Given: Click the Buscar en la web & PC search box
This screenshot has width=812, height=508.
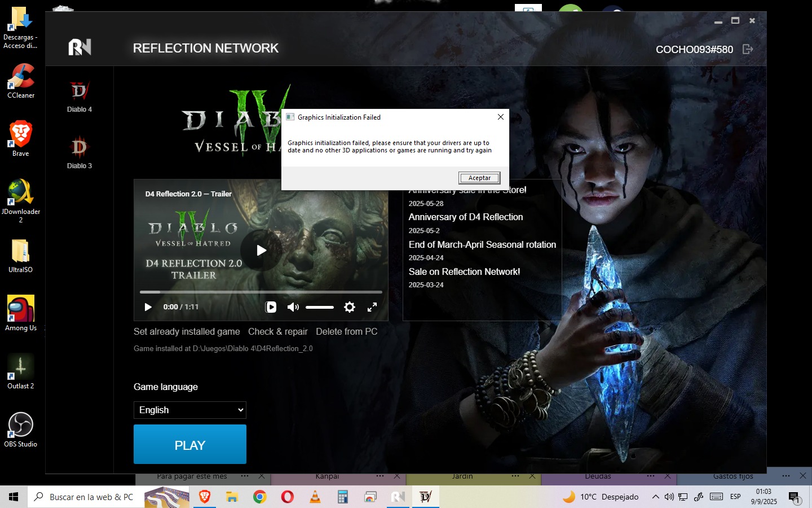Looking at the screenshot, I should tap(85, 497).
